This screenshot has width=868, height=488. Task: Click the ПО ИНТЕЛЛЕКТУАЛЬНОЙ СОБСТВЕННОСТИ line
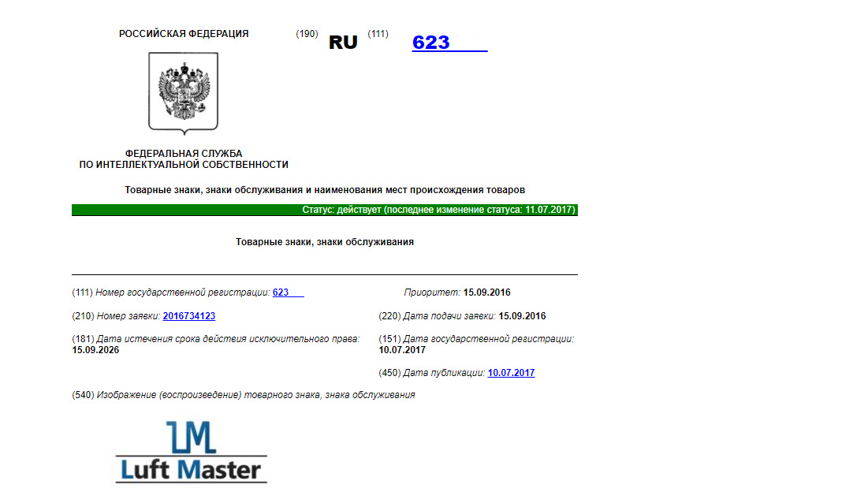click(x=184, y=164)
